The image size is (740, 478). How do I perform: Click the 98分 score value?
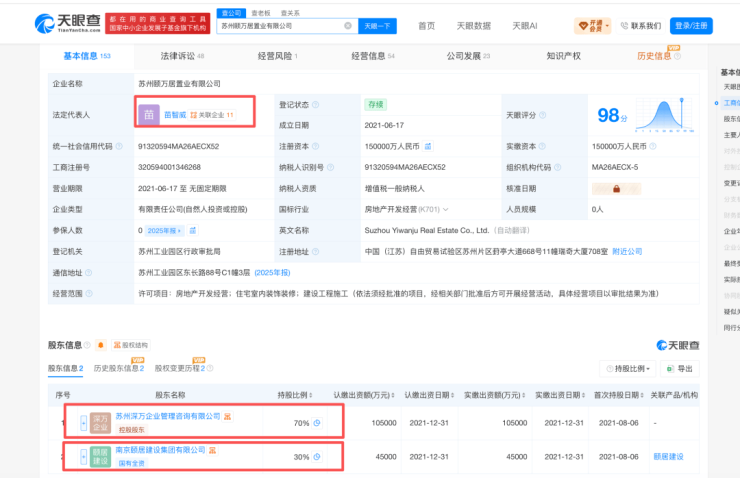(612, 115)
